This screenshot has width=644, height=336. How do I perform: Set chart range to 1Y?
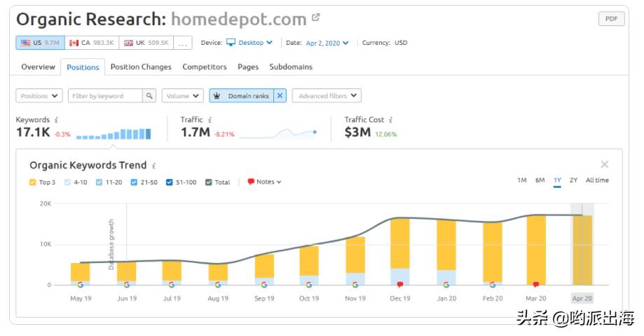pyautogui.click(x=557, y=180)
